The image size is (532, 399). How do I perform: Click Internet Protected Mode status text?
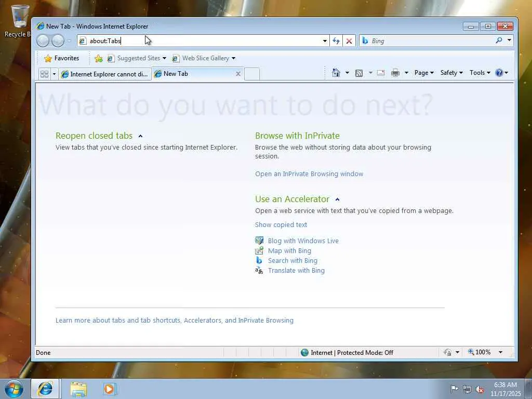coord(352,353)
